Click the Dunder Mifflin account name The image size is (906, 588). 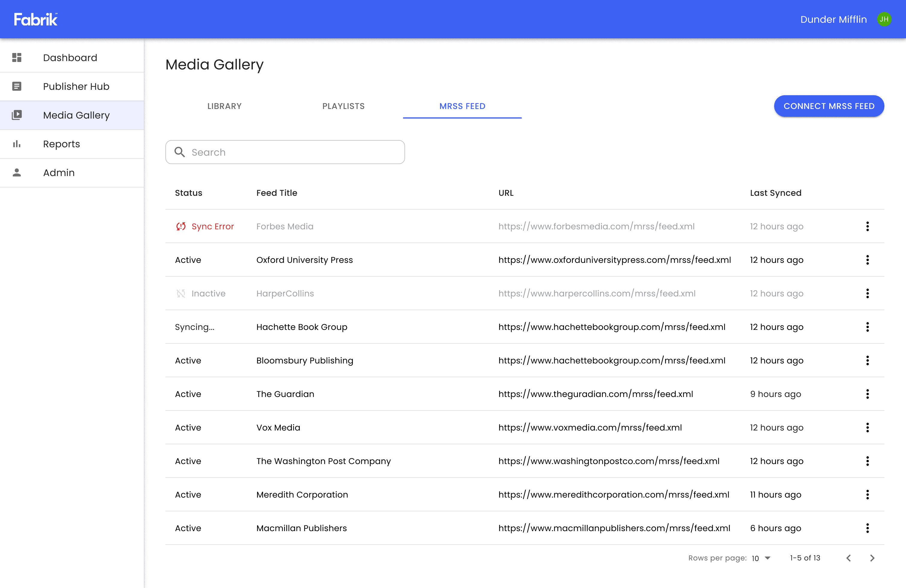click(833, 19)
